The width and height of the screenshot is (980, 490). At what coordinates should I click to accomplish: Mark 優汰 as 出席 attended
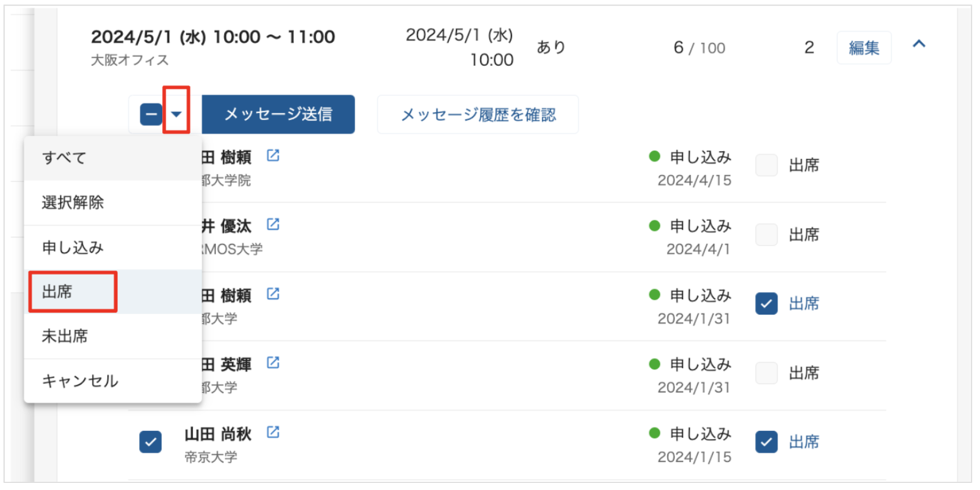tap(766, 235)
